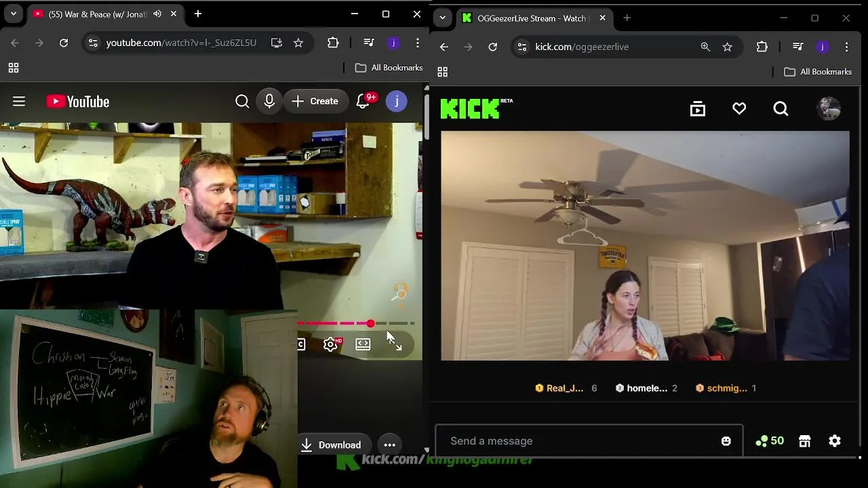Click the YouTube Create button
Image resolution: width=868 pixels, height=488 pixels.
(x=315, y=102)
